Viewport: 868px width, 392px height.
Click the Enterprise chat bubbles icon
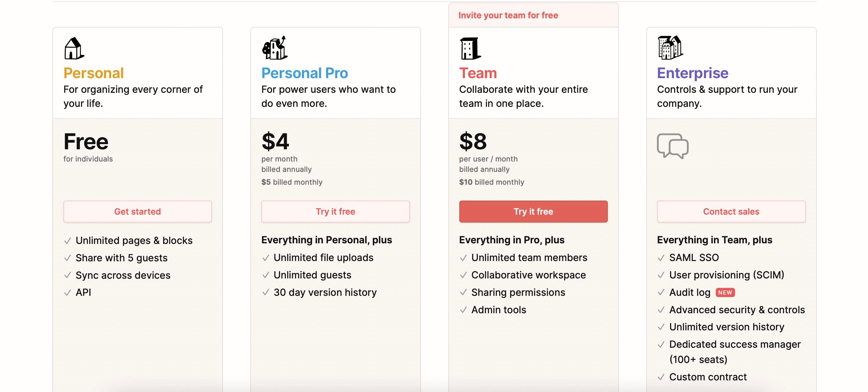(673, 146)
